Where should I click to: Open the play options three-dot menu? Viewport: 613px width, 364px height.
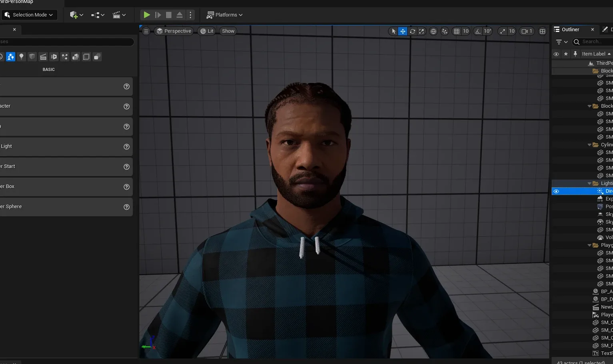pyautogui.click(x=190, y=15)
